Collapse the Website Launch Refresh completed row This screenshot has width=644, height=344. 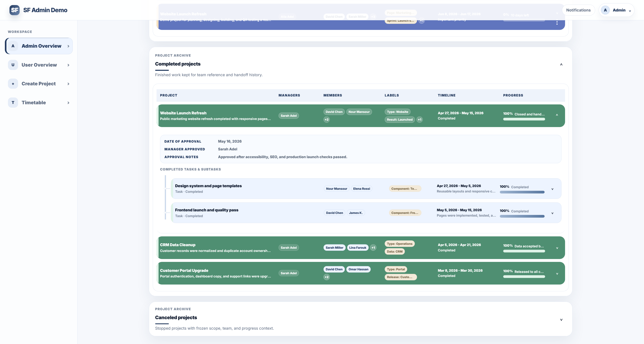[557, 115]
